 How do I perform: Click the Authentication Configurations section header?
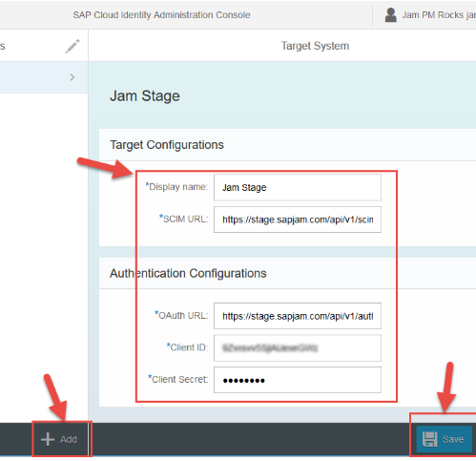[188, 273]
